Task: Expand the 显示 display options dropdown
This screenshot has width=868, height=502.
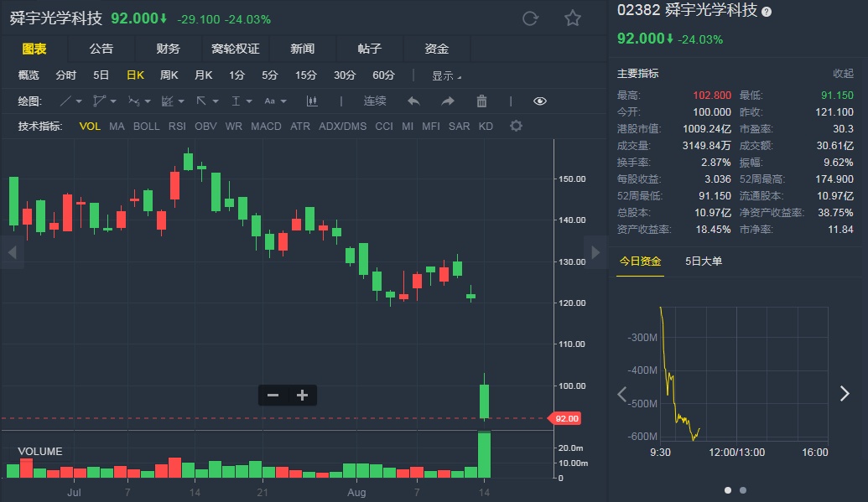Action: point(446,75)
